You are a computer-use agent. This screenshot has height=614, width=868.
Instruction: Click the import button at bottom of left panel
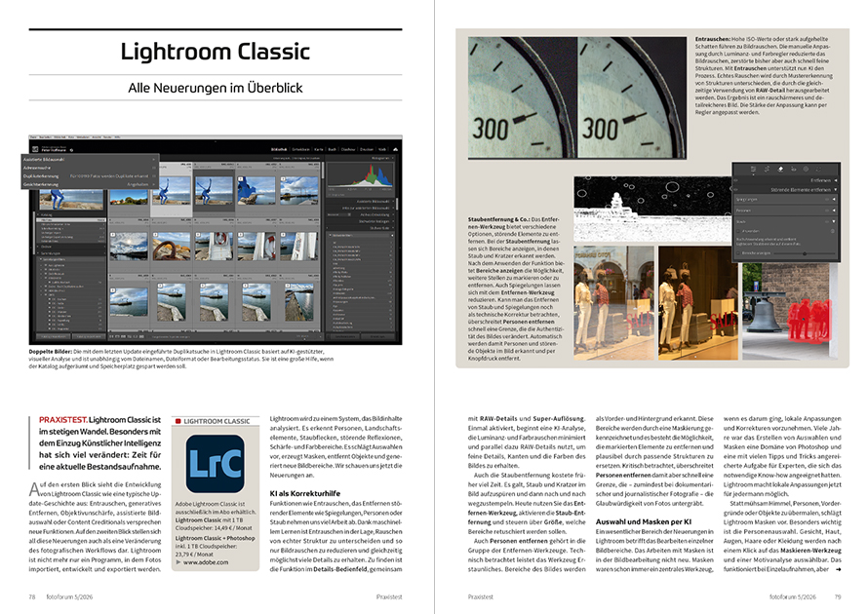coord(53,336)
